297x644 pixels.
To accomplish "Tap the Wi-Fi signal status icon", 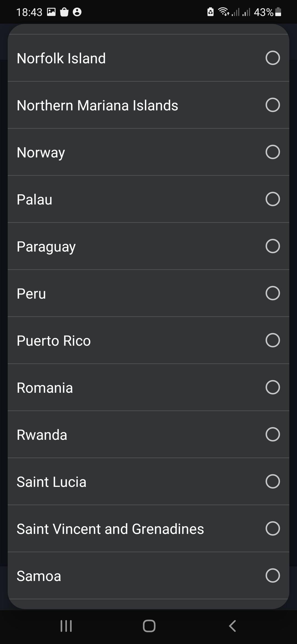I will 224,12.
